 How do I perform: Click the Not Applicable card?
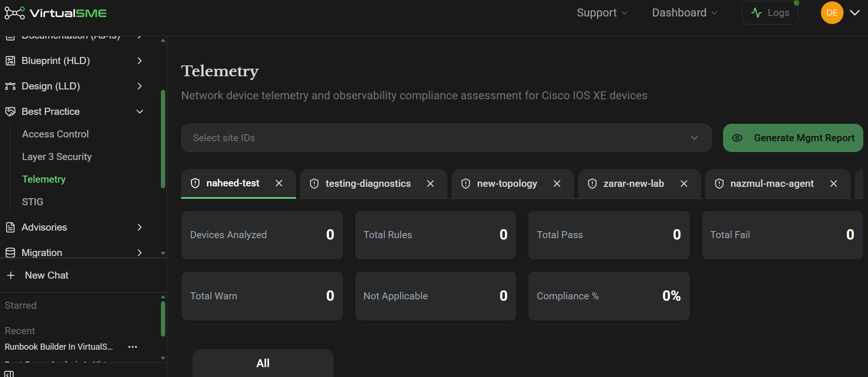click(x=435, y=296)
